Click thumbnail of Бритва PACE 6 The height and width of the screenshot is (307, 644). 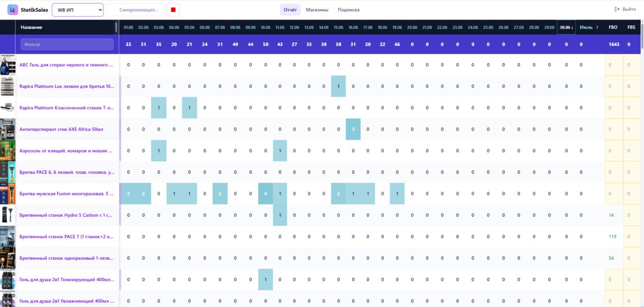[8, 172]
